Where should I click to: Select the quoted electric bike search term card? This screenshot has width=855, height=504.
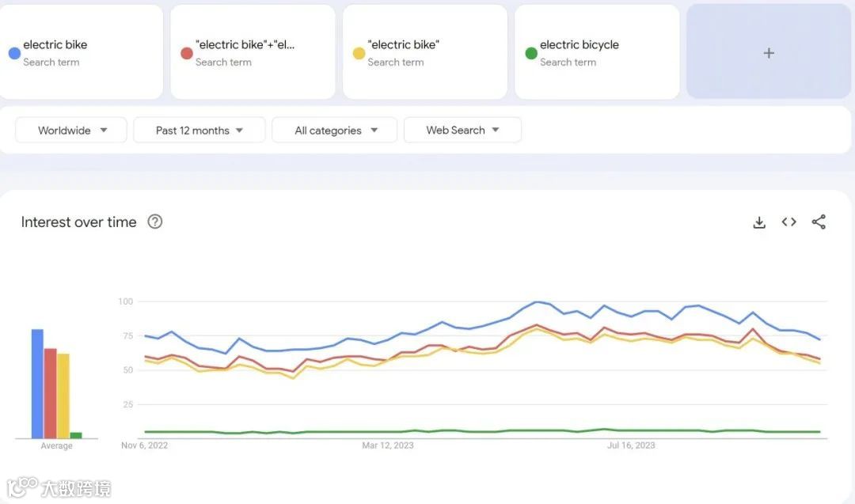(x=425, y=51)
